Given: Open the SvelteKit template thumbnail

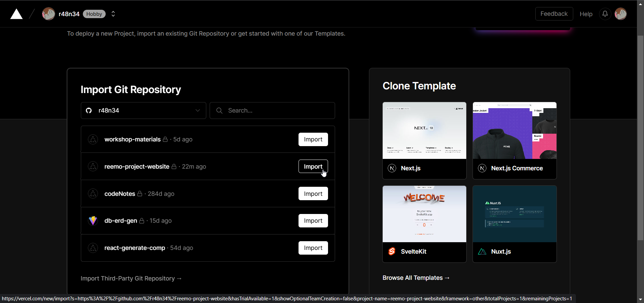Looking at the screenshot, I should [x=424, y=214].
